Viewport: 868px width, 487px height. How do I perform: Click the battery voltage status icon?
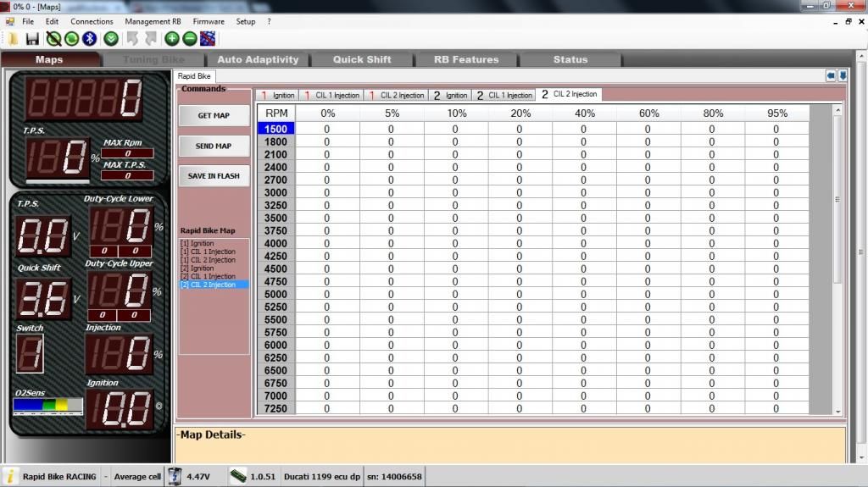175,476
